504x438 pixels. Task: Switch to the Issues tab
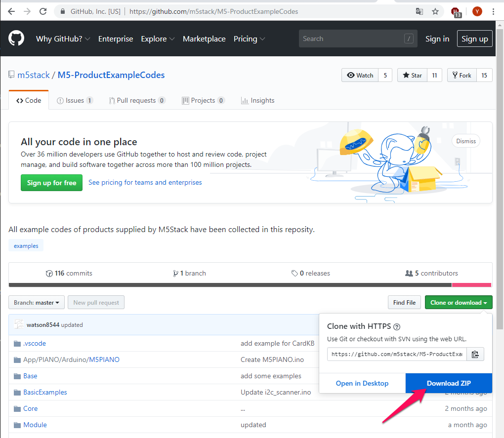pos(75,100)
